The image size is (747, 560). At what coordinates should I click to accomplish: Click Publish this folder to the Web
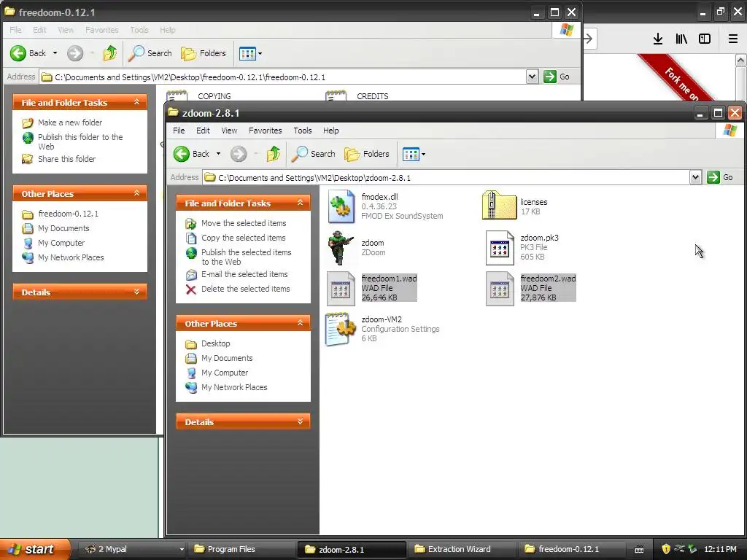[80, 141]
